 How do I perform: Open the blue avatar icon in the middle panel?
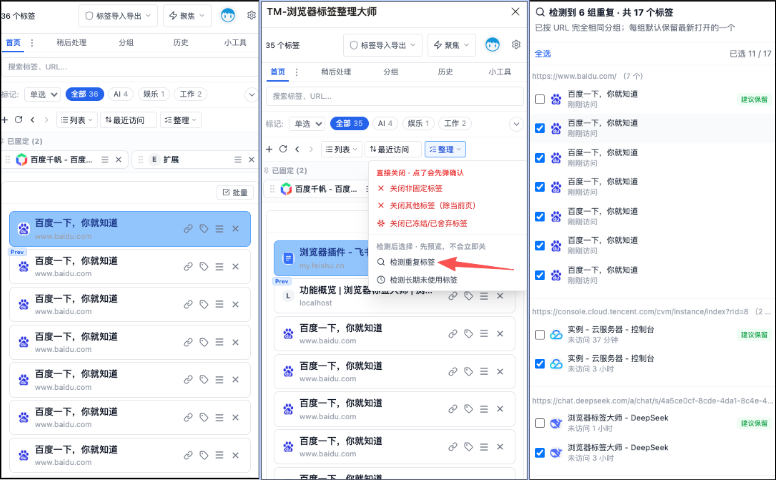pos(492,45)
